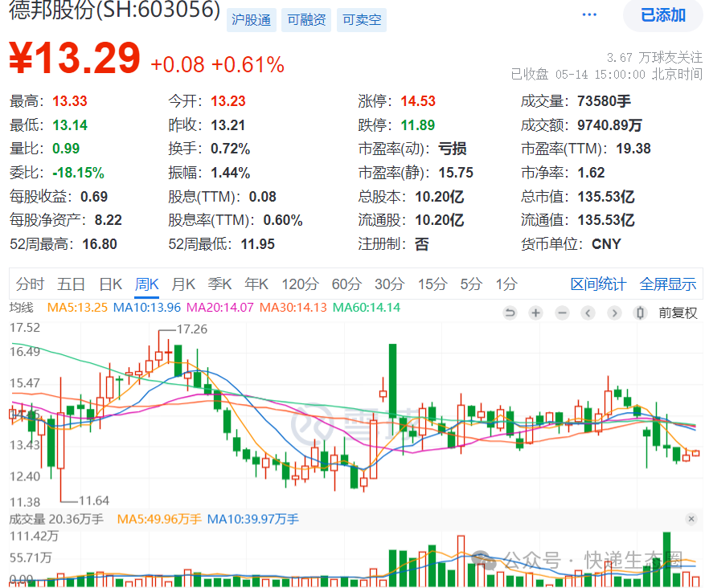Viewport: 705px width, 588px height.
Task: Select the 60分 interval tab
Action: tap(346, 284)
